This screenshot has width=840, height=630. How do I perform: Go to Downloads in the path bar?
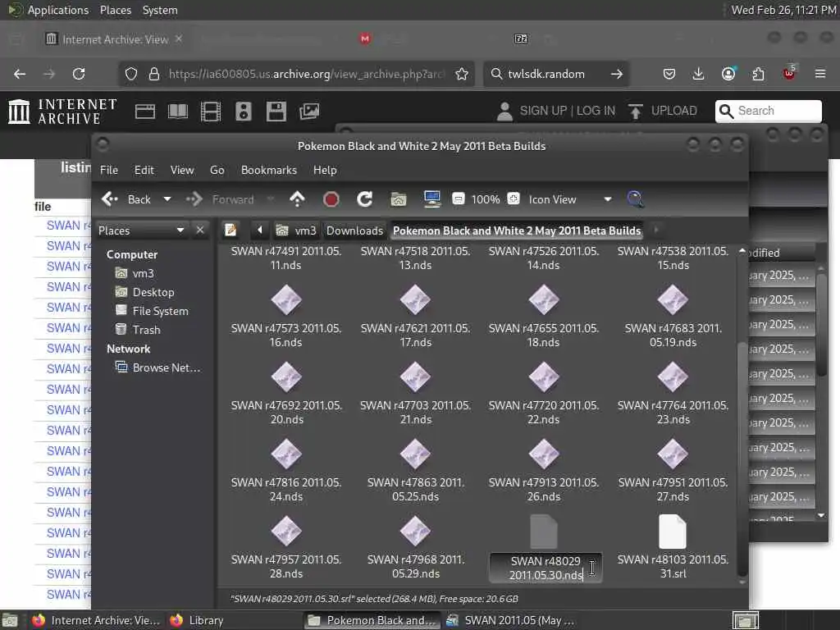coord(354,231)
